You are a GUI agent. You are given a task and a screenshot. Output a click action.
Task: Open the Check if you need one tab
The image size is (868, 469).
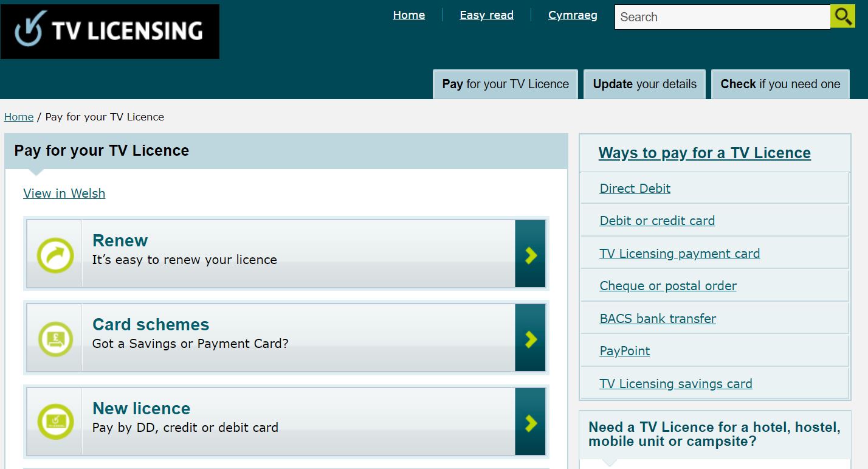click(780, 84)
